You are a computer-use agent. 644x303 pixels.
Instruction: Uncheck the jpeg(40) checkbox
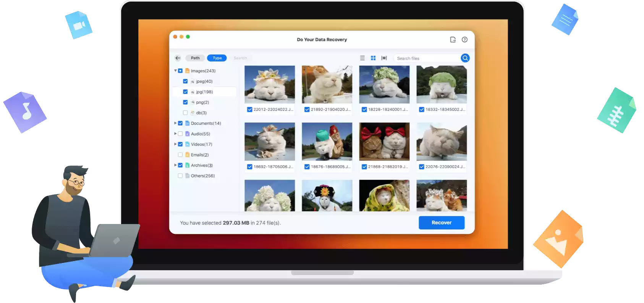(185, 81)
